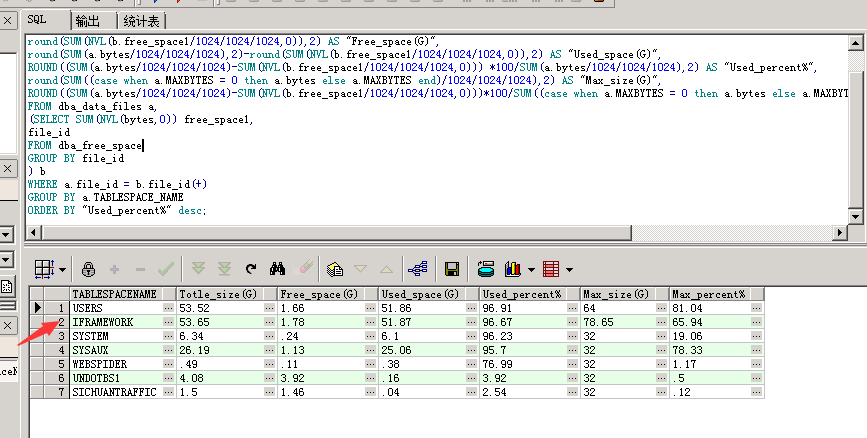Screen dimensions: 867x438
Task: Click the Used_percent% column header
Action: tap(521, 295)
